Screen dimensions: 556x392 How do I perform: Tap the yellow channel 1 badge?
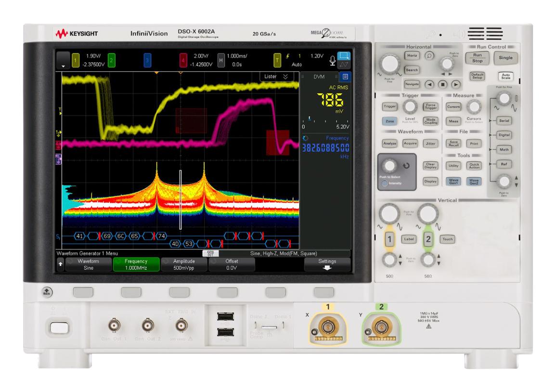pyautogui.click(x=76, y=60)
